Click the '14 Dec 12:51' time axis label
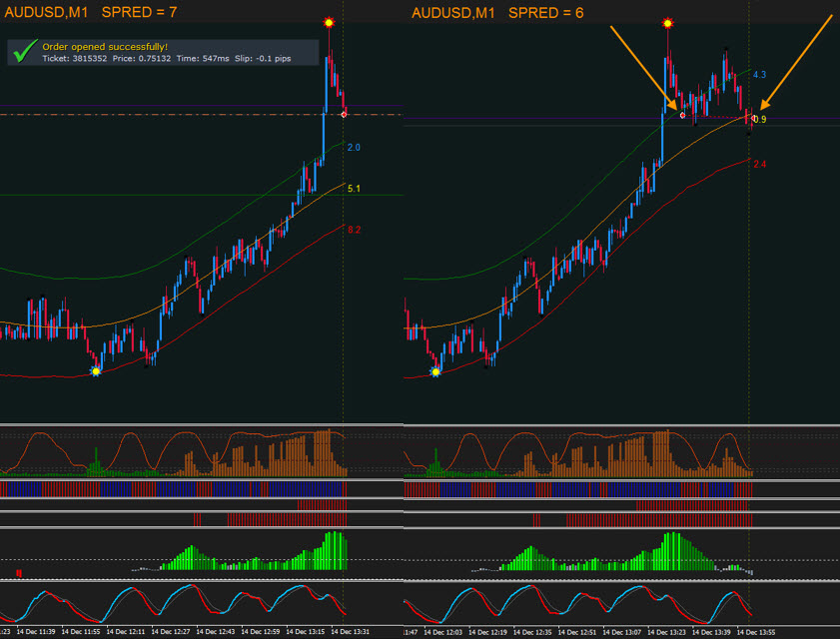 pos(577,632)
